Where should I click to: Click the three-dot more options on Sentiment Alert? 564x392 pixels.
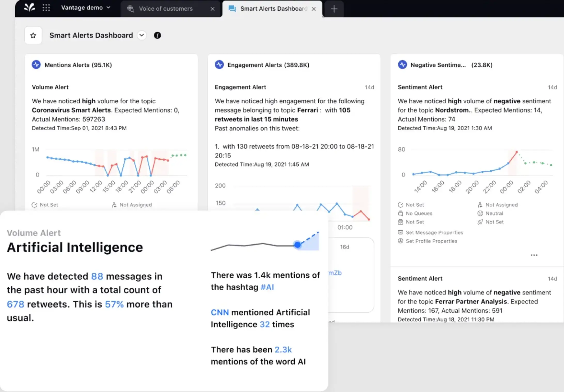tap(534, 255)
